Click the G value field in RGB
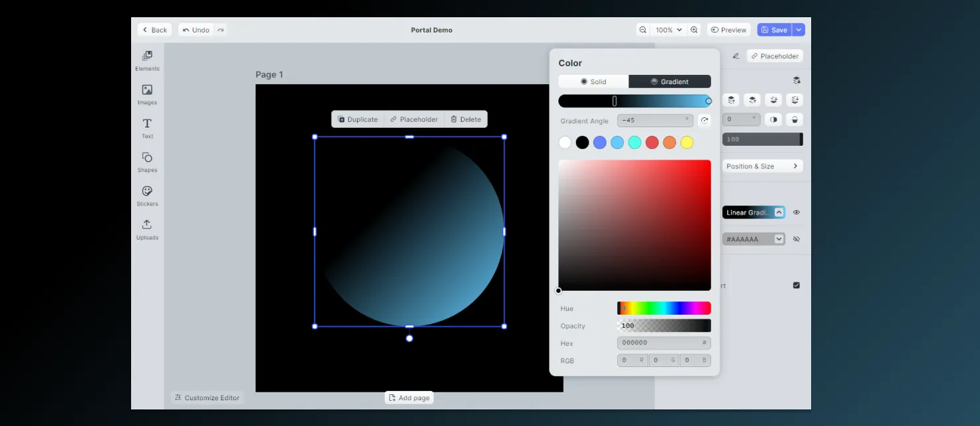 click(664, 360)
